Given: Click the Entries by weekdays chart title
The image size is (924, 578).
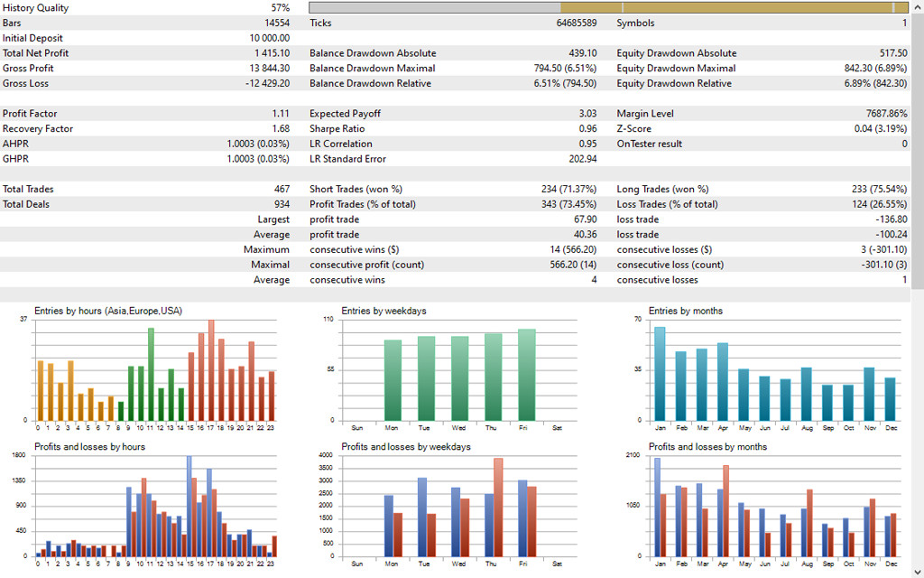Looking at the screenshot, I should pos(383,311).
